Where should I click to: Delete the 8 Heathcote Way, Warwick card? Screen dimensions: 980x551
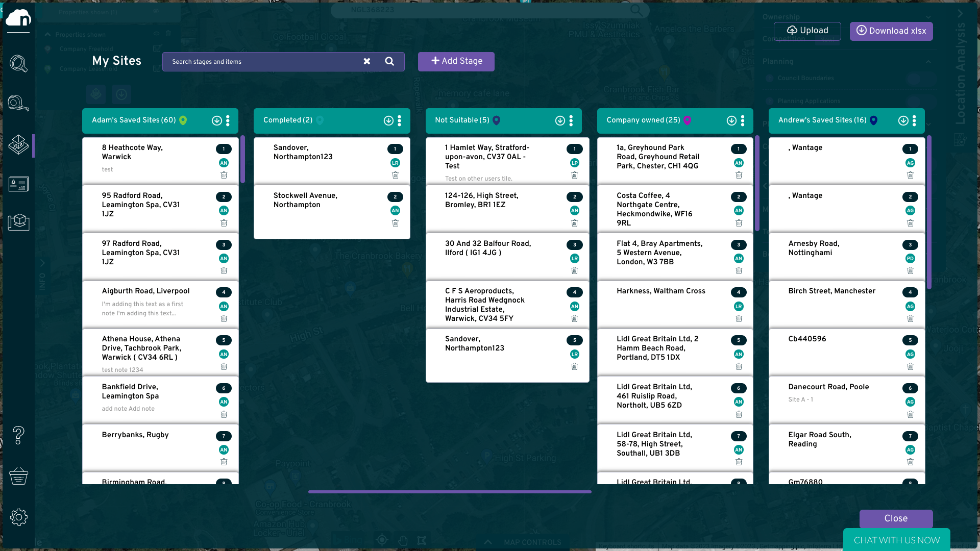pos(224,176)
